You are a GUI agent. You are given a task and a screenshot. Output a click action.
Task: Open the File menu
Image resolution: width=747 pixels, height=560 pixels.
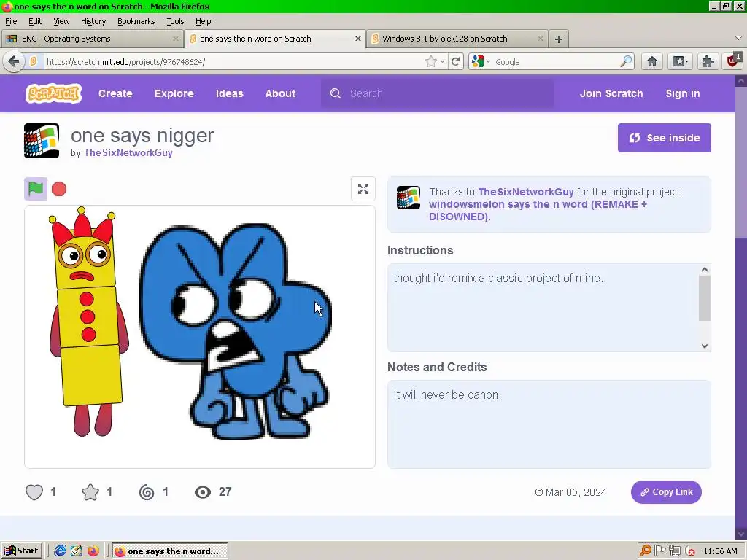[11, 21]
